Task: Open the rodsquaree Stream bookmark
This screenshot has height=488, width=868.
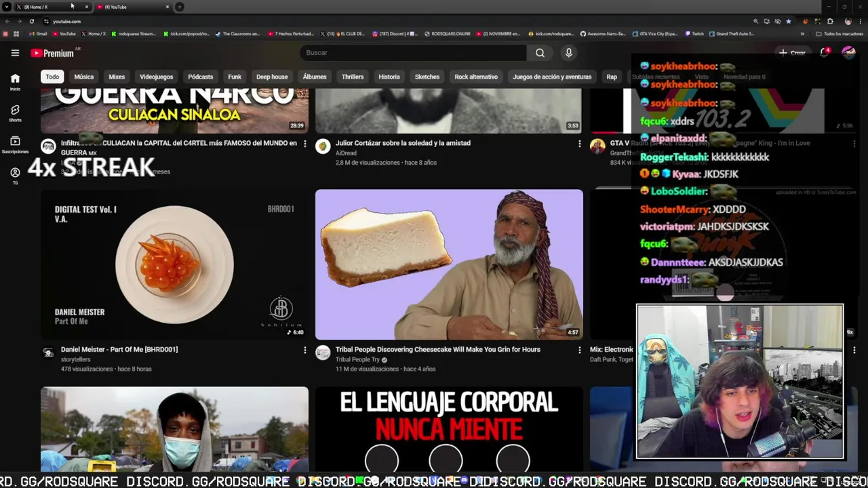Action: click(x=134, y=33)
